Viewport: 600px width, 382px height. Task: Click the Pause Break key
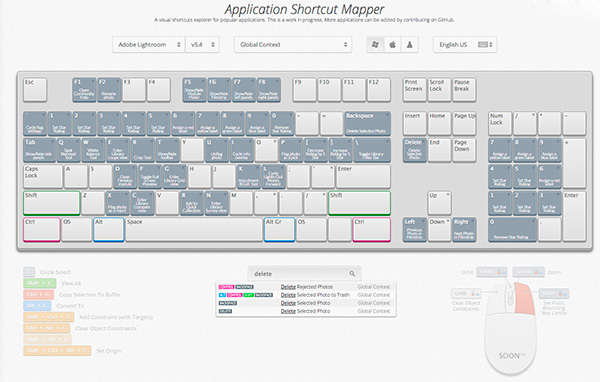[464, 90]
